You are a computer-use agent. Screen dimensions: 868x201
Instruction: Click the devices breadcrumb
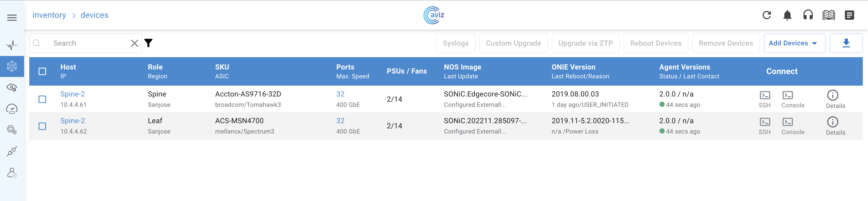tap(94, 15)
